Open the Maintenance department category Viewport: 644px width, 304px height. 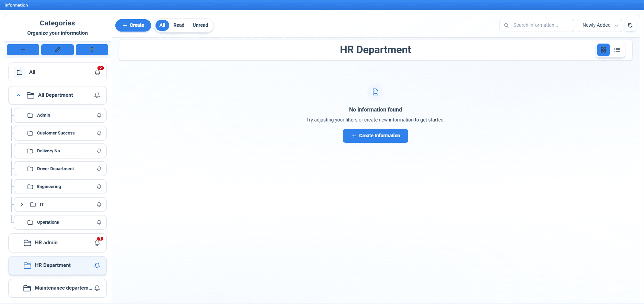tap(58, 288)
